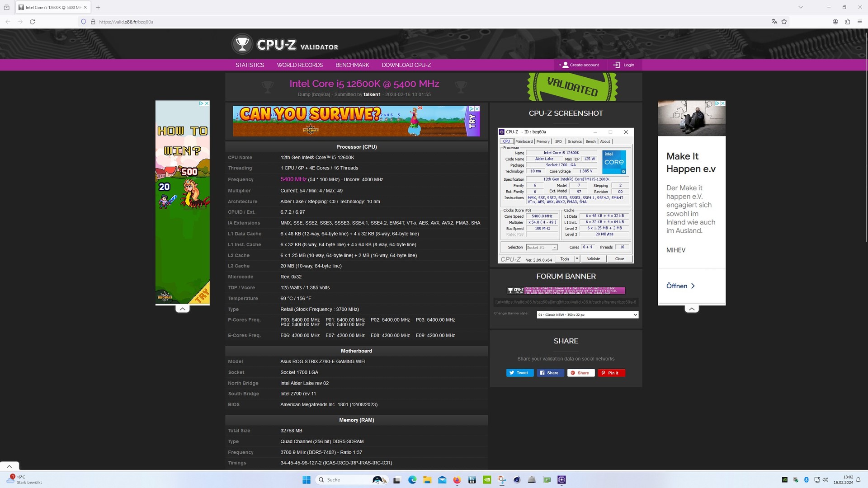Open the browser extensions puzzle icon
868x488 pixels.
point(848,22)
